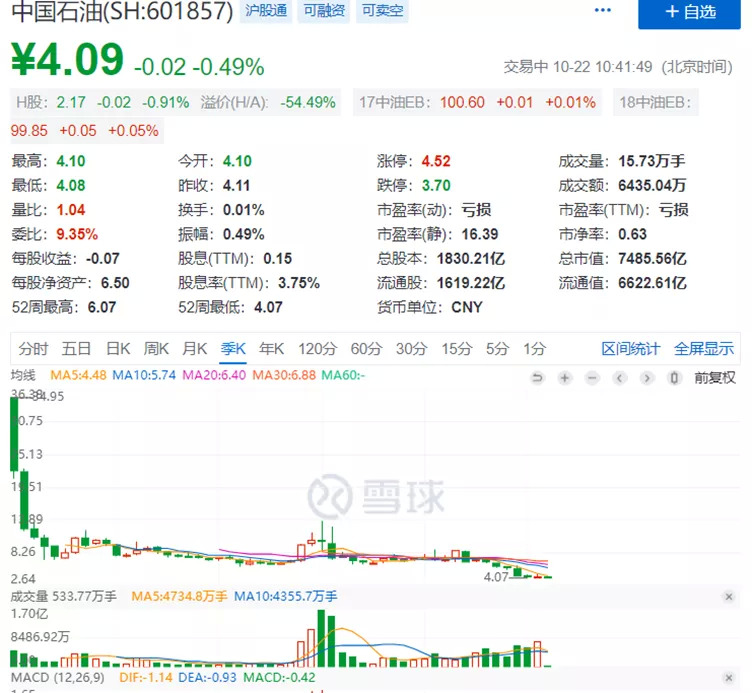752x693 pixels.
Task: Click the stock title 中国石油(SH:601857)
Action: pos(122,11)
